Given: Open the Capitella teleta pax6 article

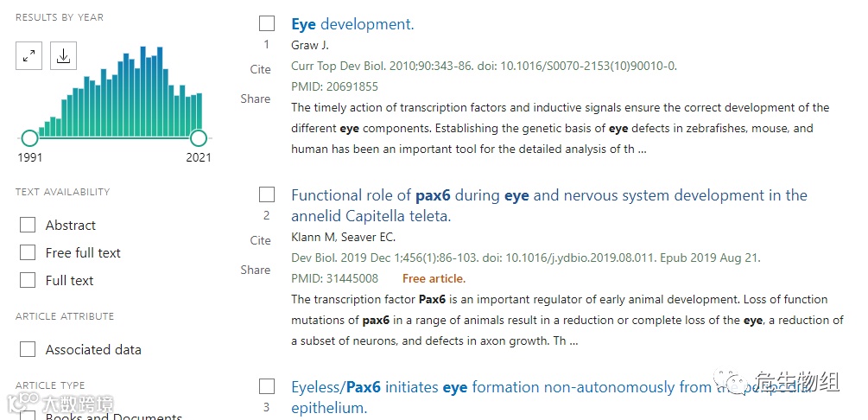Looking at the screenshot, I should pos(548,195).
